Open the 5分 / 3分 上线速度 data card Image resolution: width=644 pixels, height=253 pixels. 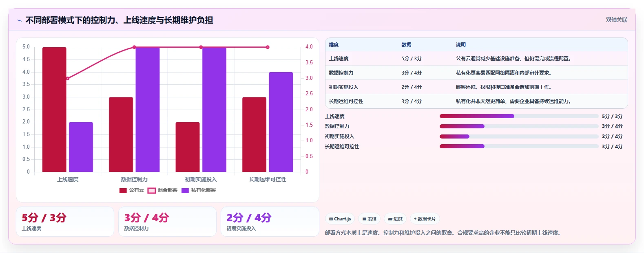[65, 222]
